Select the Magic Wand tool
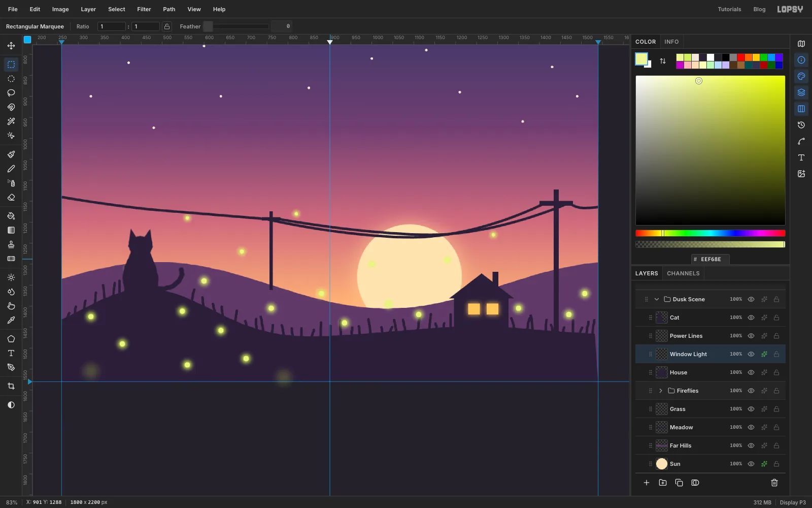812x508 pixels. [11, 121]
